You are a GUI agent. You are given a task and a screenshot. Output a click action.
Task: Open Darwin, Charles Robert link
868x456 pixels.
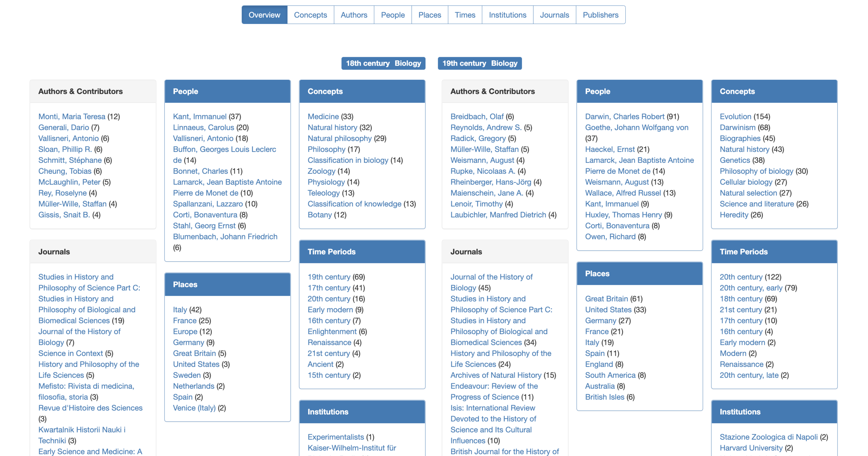point(624,117)
